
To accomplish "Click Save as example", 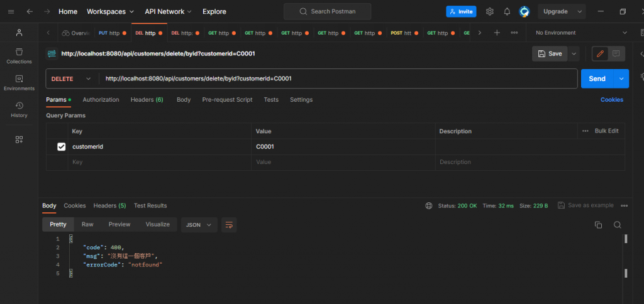I will pyautogui.click(x=586, y=205).
